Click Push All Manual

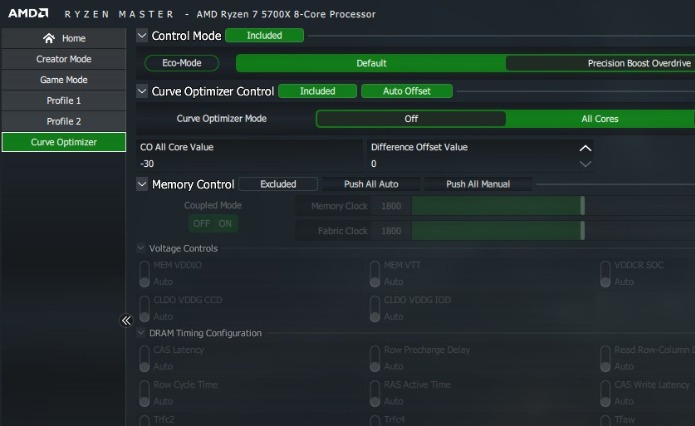click(478, 184)
